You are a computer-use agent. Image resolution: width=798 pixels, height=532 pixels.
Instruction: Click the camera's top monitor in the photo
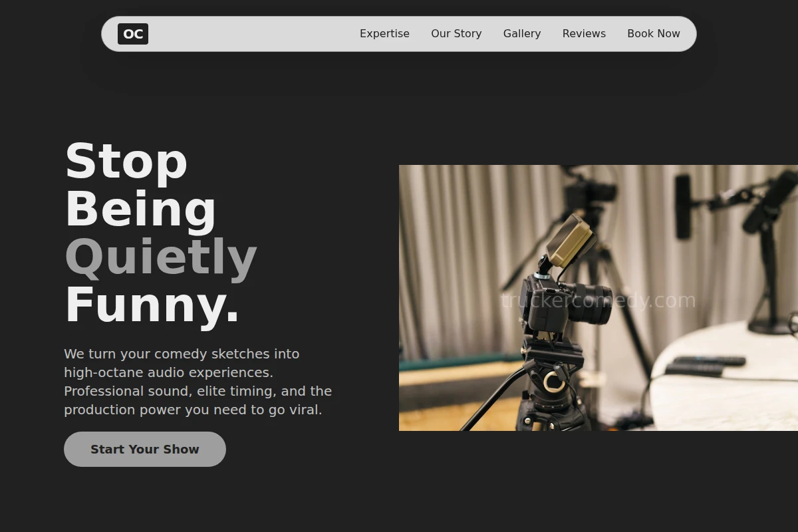[x=569, y=241]
